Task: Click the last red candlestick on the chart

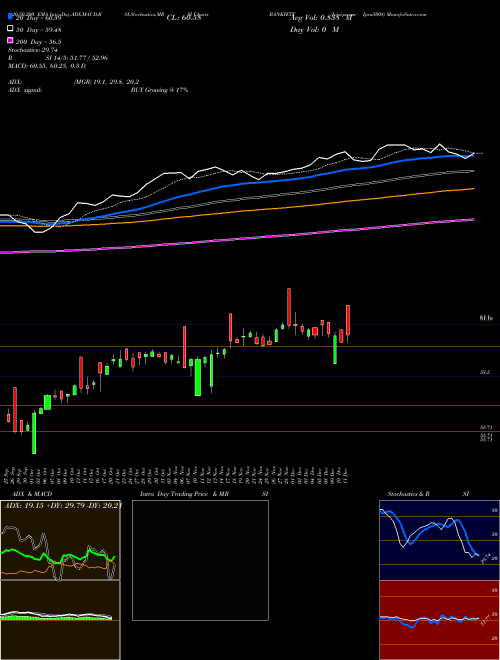Action: point(348,320)
